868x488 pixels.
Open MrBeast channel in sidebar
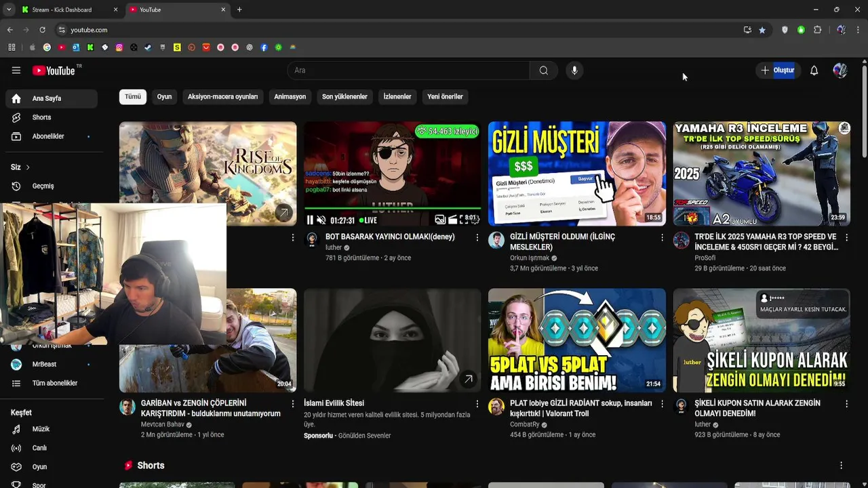(52, 364)
